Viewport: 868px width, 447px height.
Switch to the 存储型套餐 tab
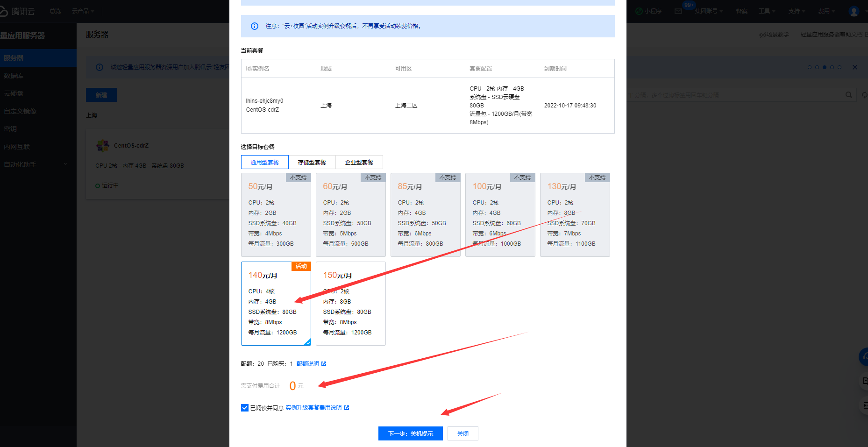tap(312, 162)
